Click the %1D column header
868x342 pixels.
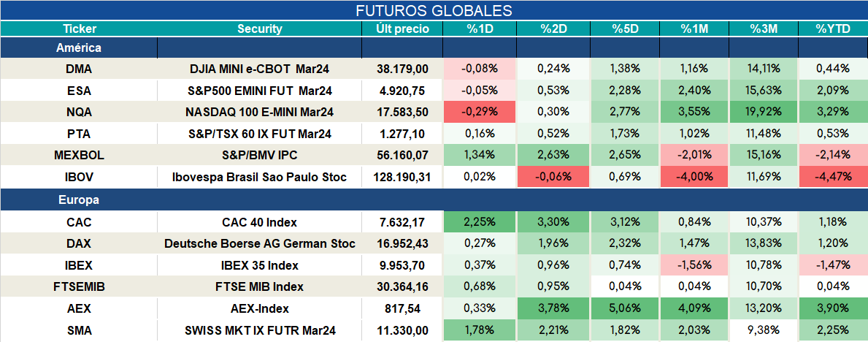(480, 29)
